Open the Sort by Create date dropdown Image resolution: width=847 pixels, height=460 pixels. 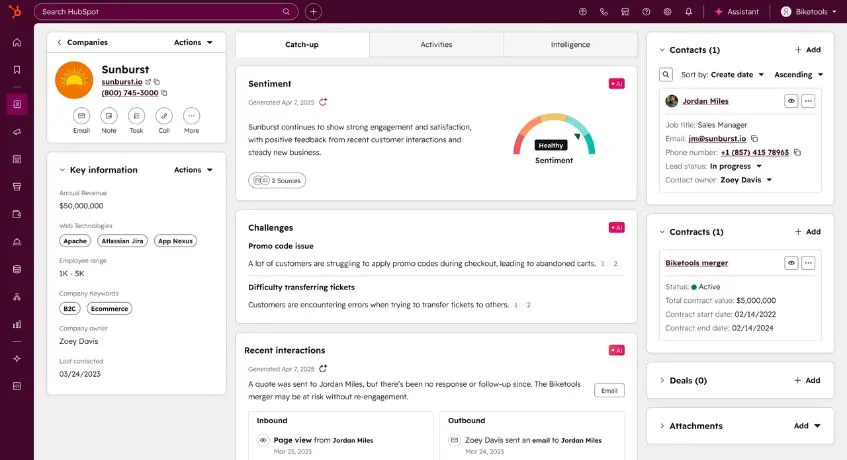pos(737,75)
